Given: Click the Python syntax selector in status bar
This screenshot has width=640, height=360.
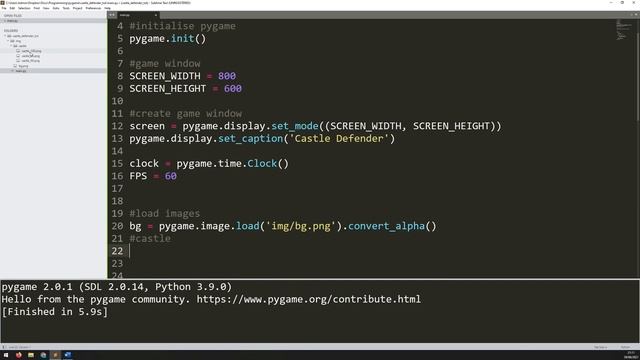Looking at the screenshot, I should [625, 347].
